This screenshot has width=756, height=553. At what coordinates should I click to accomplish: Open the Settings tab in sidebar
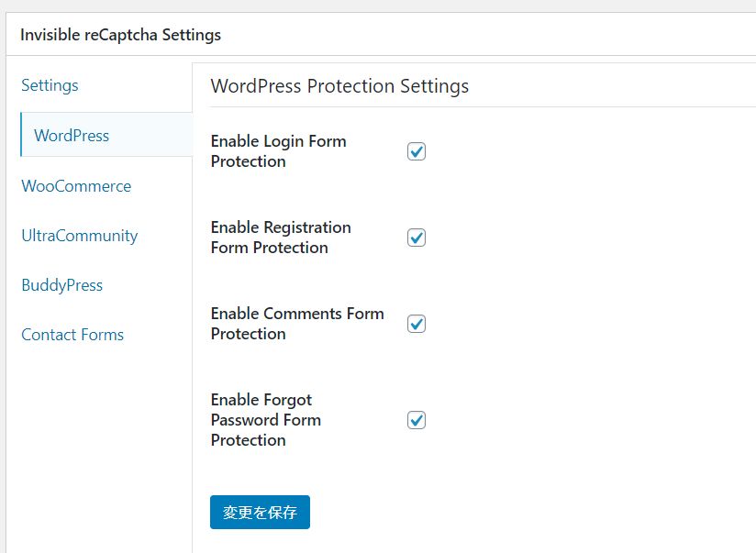[x=50, y=85]
